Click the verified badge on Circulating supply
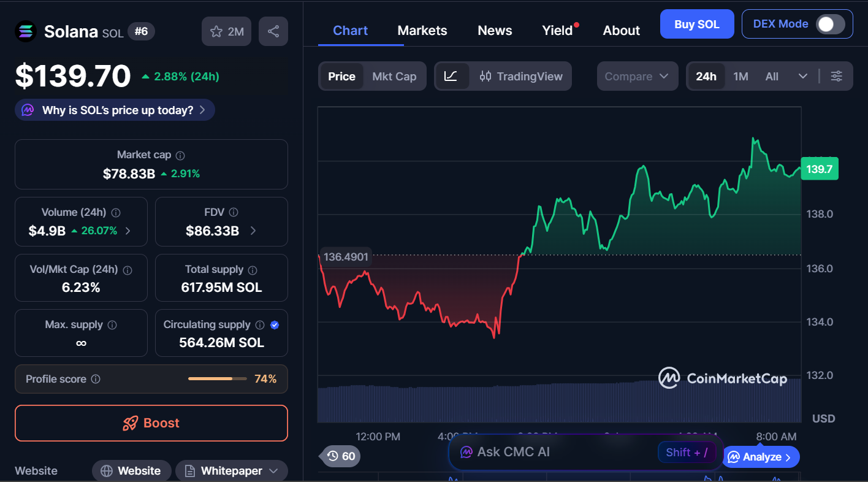Viewport: 868px width, 482px height. point(275,324)
